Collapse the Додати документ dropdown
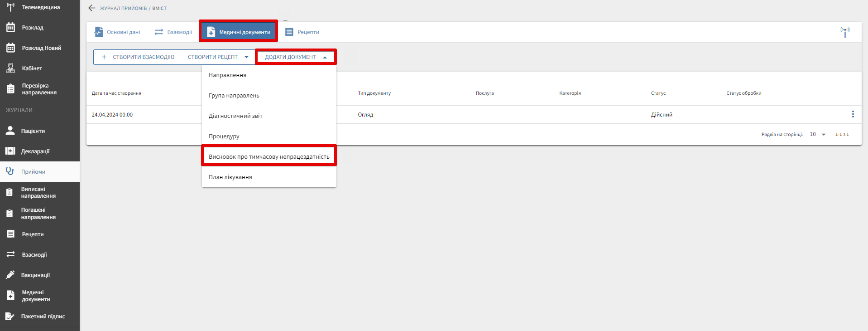 tap(325, 57)
